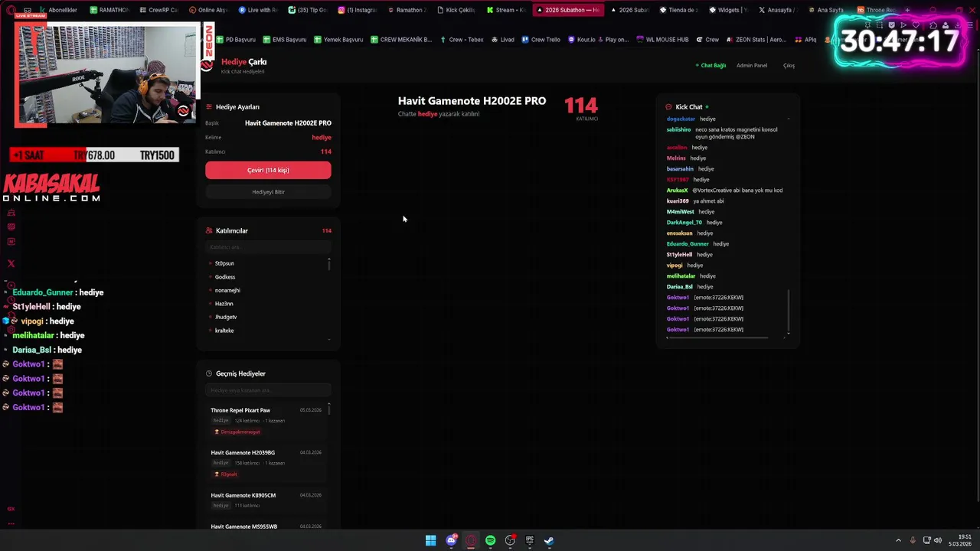Open the Yemek Başvuru bookmark
This screenshot has width=980, height=551.
tap(338, 40)
